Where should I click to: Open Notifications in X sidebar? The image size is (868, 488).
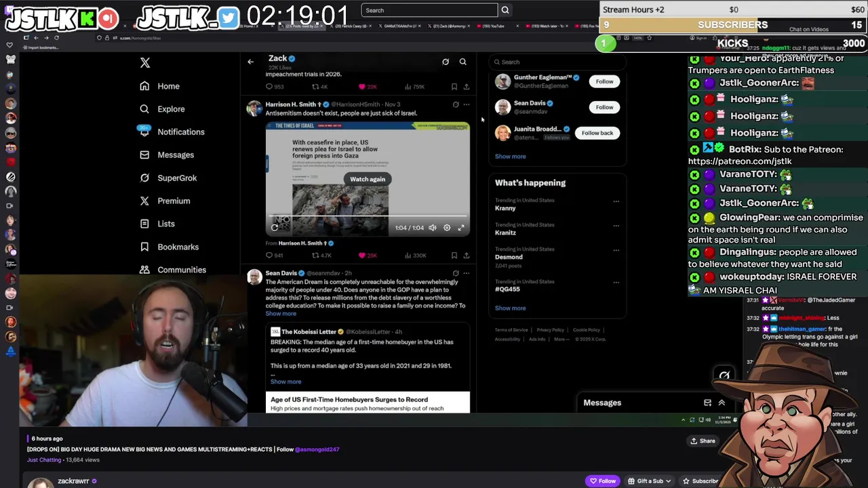pos(172,132)
